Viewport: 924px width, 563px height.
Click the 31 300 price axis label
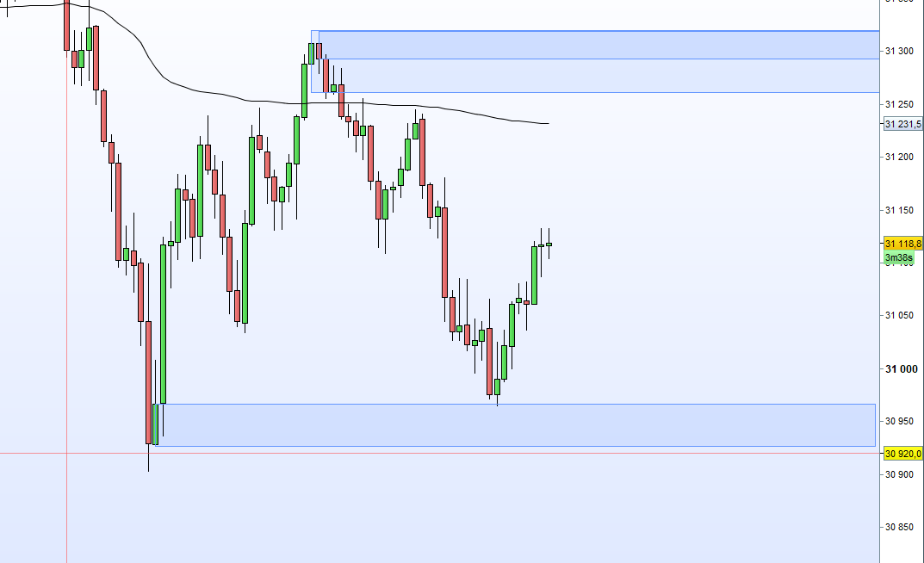[x=899, y=52]
